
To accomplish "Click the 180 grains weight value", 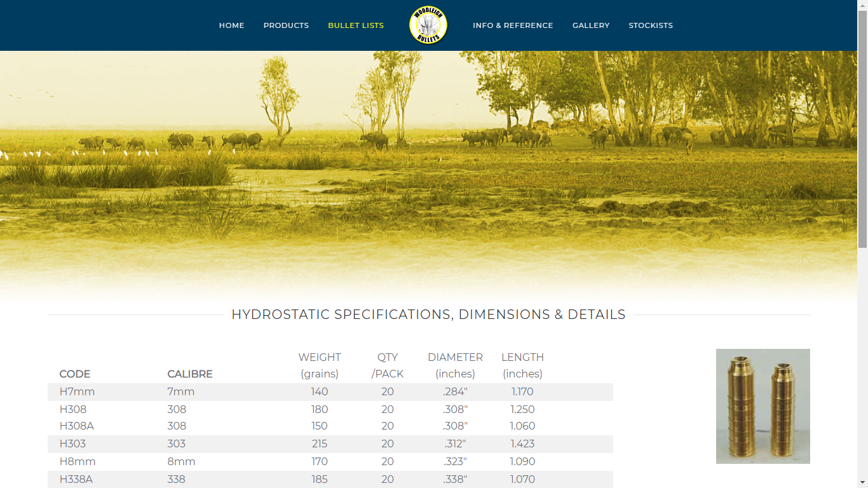I will [320, 410].
